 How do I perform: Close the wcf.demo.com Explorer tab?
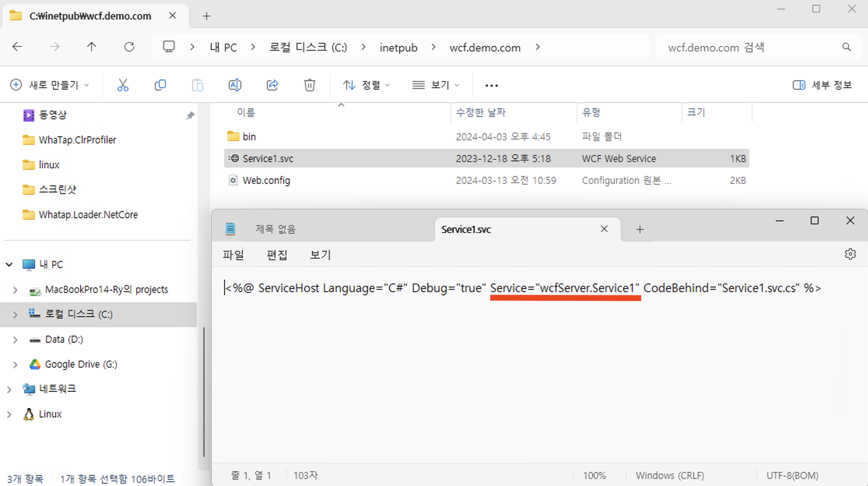click(x=173, y=16)
